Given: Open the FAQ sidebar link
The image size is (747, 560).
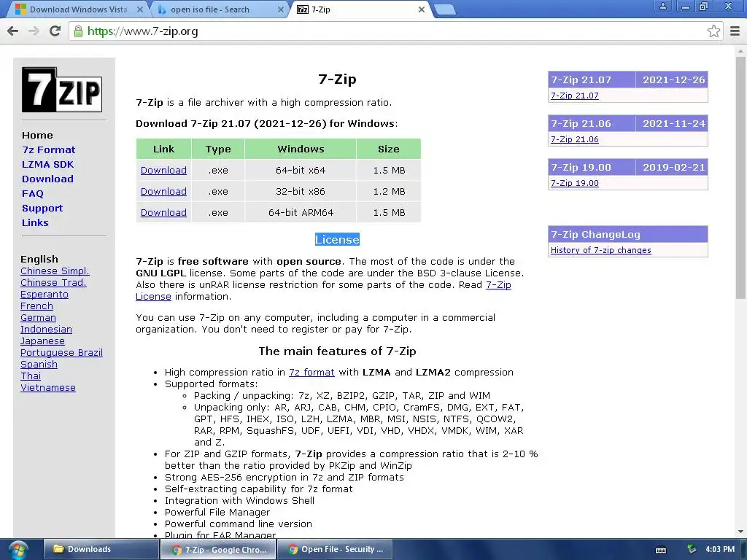Looking at the screenshot, I should coord(32,194).
